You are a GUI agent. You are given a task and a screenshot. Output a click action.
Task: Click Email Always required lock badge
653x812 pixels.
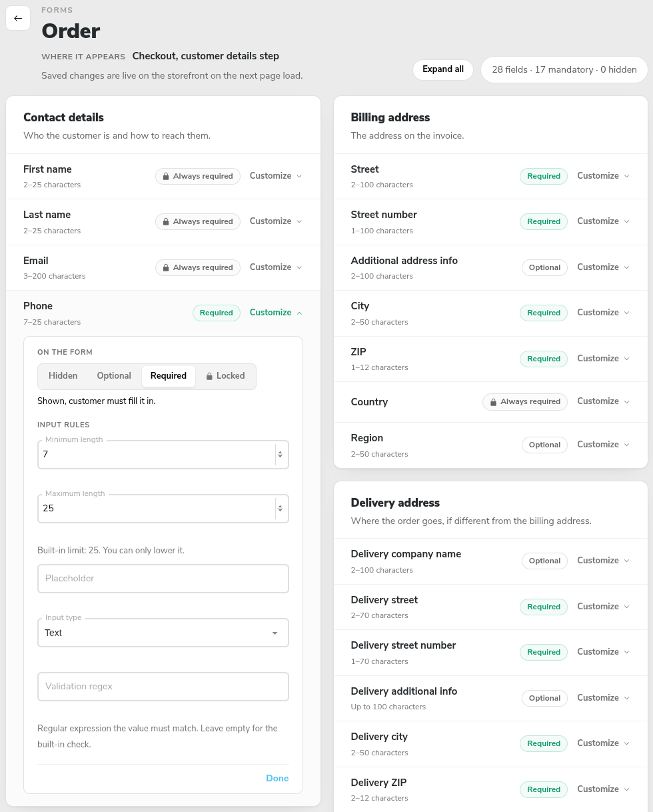coord(198,267)
